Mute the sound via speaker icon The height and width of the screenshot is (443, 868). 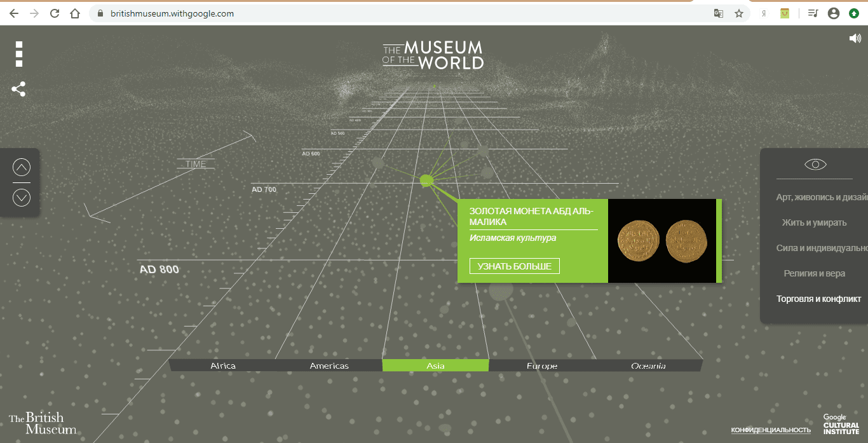[x=855, y=38]
